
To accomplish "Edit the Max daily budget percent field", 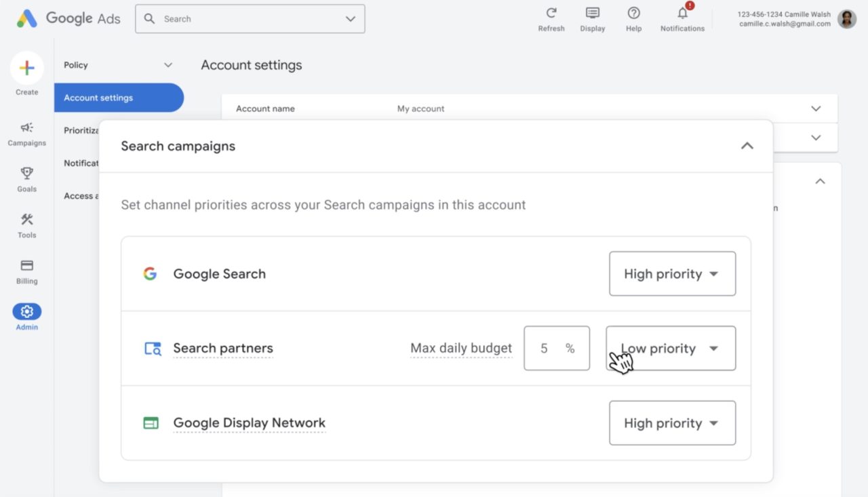I will (x=557, y=349).
